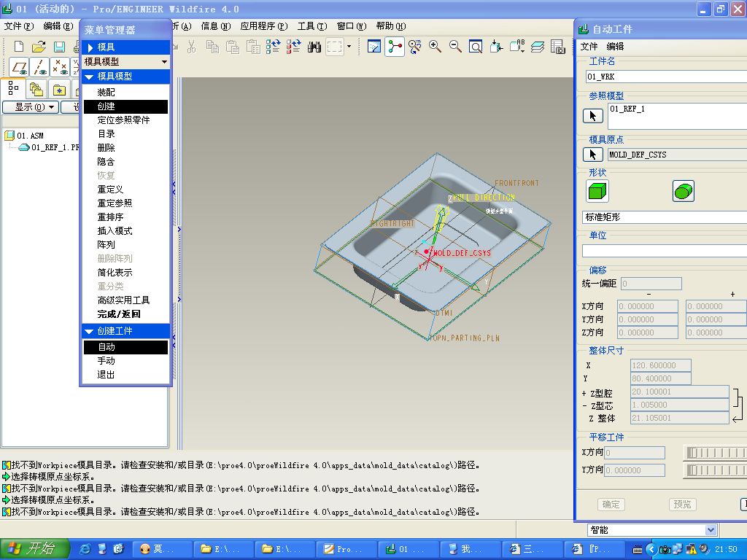Select the green rectangular box shape
Image resolution: width=747 pixels, height=560 pixels.
click(597, 192)
